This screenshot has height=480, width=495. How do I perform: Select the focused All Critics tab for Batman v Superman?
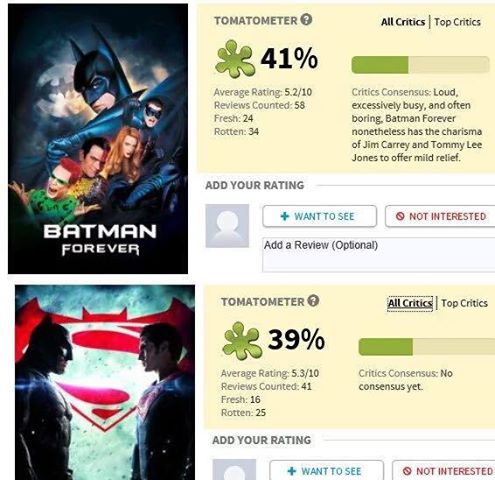[x=410, y=303]
